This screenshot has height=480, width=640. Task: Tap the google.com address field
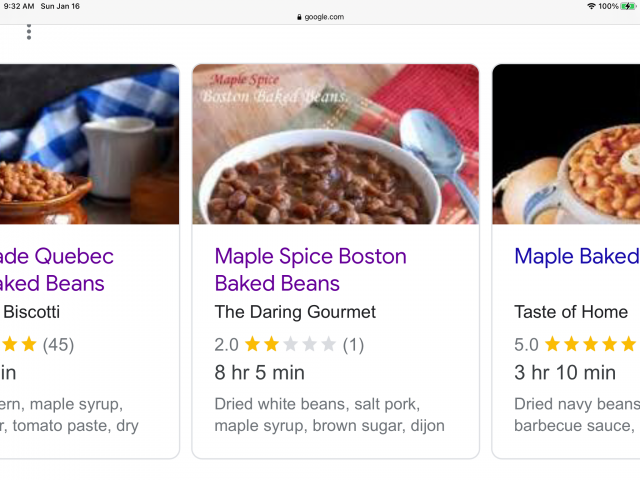coord(320,17)
